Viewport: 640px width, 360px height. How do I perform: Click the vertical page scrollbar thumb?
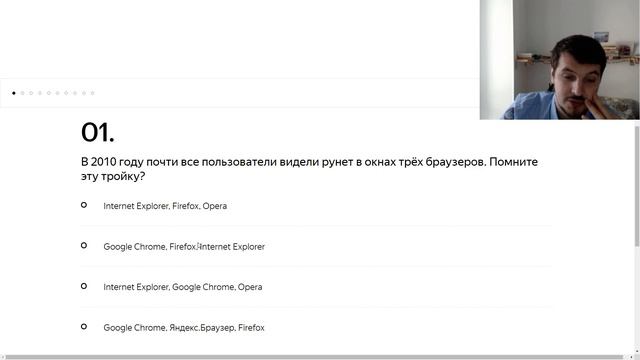[637, 186]
